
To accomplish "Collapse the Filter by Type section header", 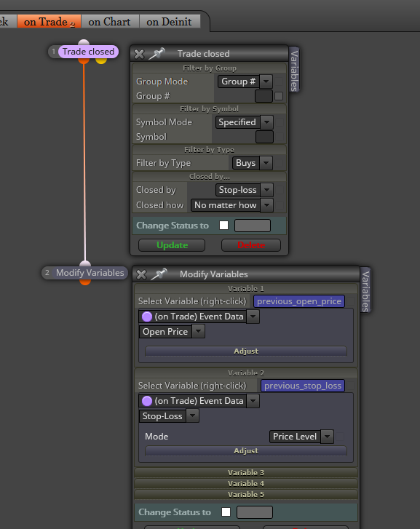I will [210, 150].
